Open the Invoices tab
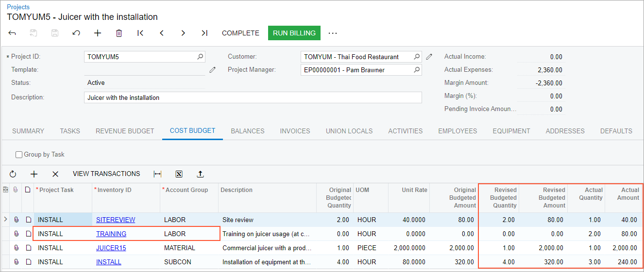This screenshot has height=272, width=644. (295, 131)
